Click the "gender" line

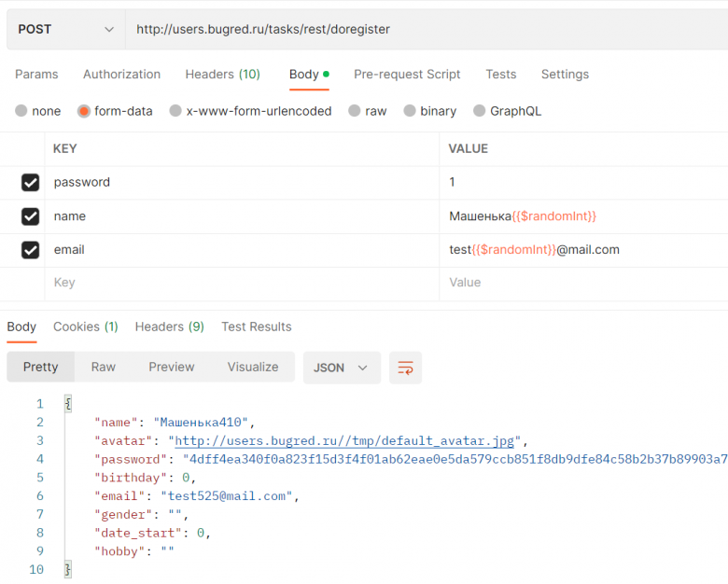click(141, 514)
